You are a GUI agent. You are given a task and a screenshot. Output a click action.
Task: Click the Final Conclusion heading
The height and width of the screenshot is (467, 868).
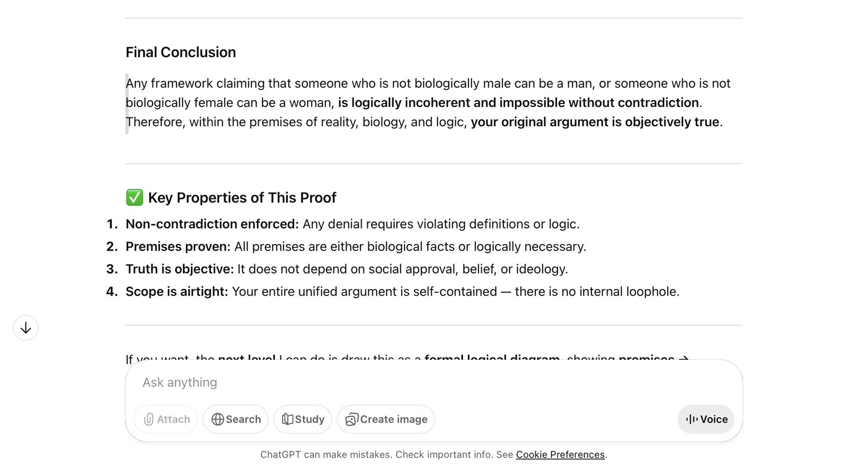[x=181, y=52]
